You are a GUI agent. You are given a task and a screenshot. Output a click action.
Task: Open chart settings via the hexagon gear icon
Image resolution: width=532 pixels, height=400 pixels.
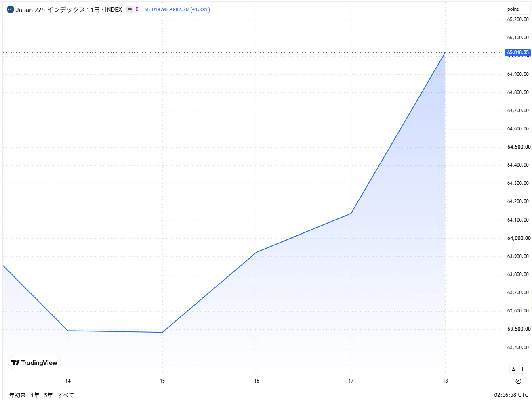click(x=519, y=381)
